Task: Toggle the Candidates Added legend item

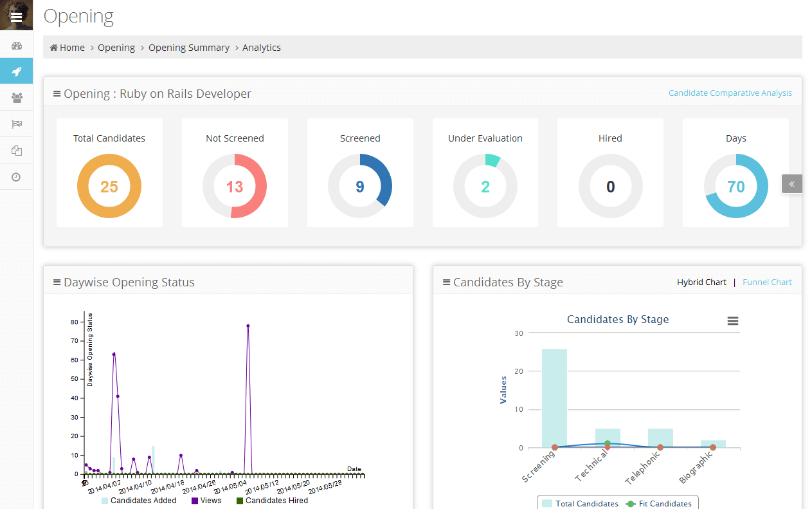Action: pos(138,501)
